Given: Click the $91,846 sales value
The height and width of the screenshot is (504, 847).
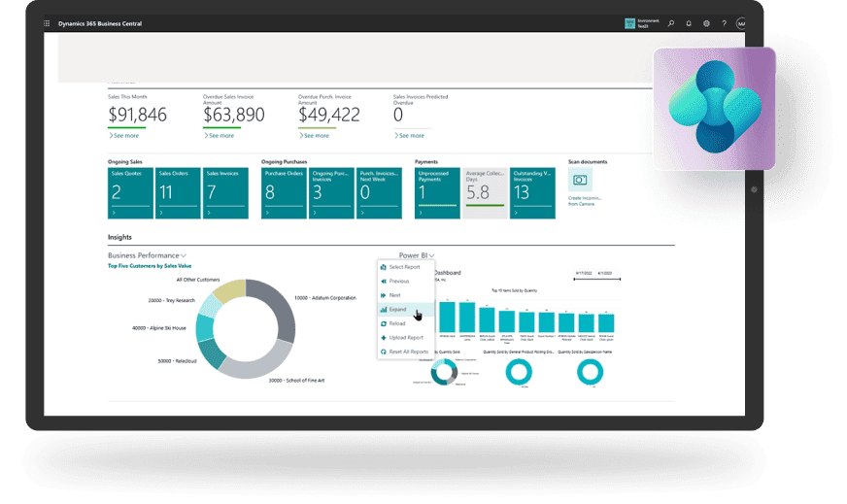Looking at the screenshot, I should 137,115.
